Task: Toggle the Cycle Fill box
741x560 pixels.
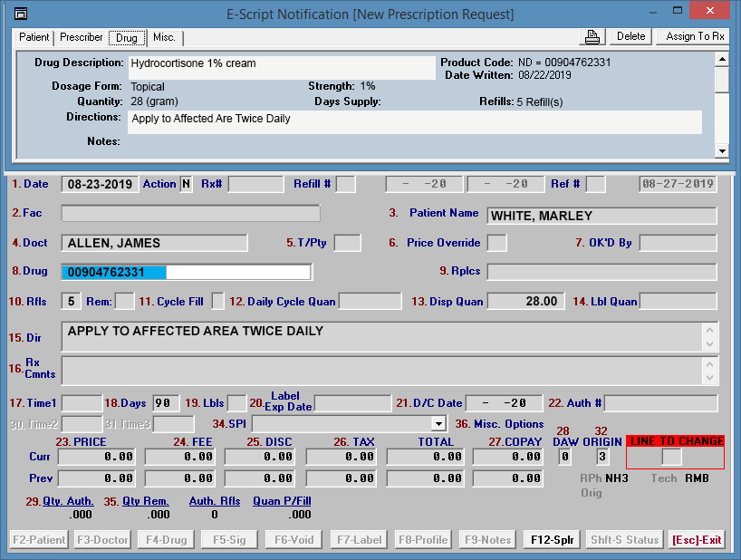Action: [x=218, y=301]
